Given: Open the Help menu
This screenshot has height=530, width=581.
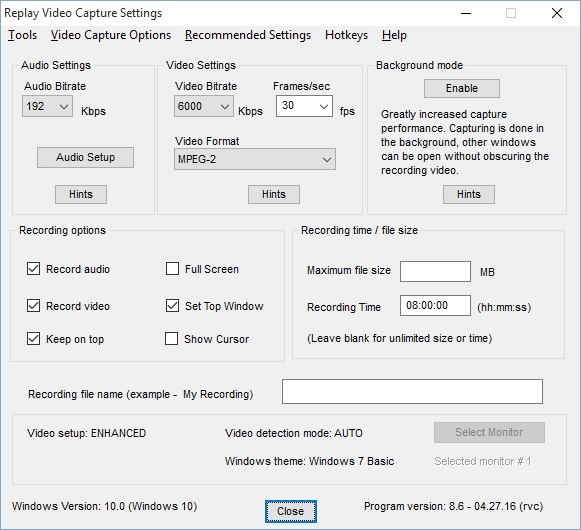Looking at the screenshot, I should [x=394, y=35].
